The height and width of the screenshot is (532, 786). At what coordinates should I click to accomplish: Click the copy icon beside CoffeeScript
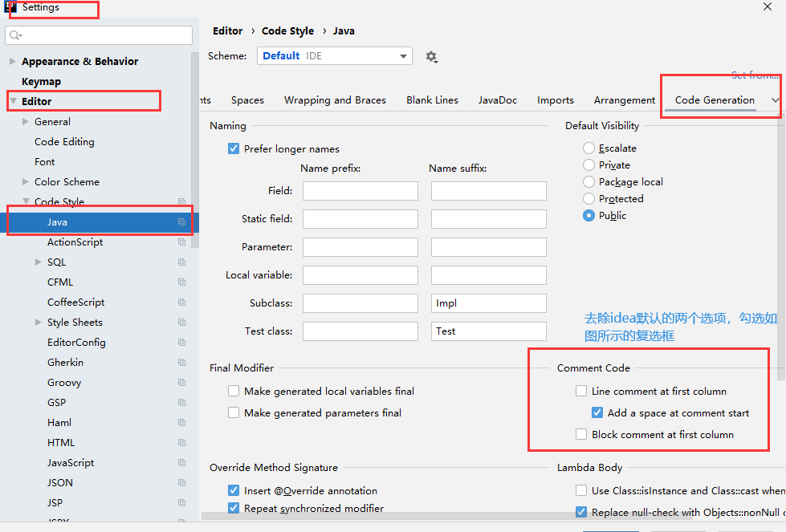pyautogui.click(x=182, y=302)
